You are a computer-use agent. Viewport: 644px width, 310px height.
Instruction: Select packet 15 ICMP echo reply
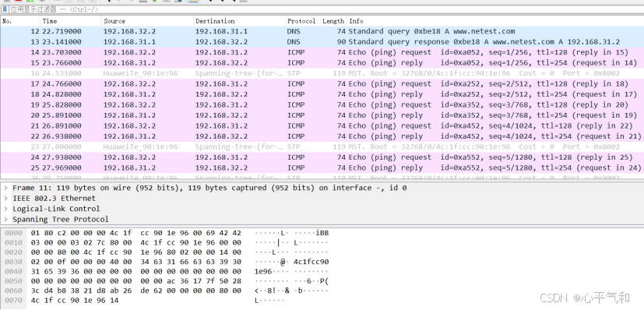(x=322, y=63)
